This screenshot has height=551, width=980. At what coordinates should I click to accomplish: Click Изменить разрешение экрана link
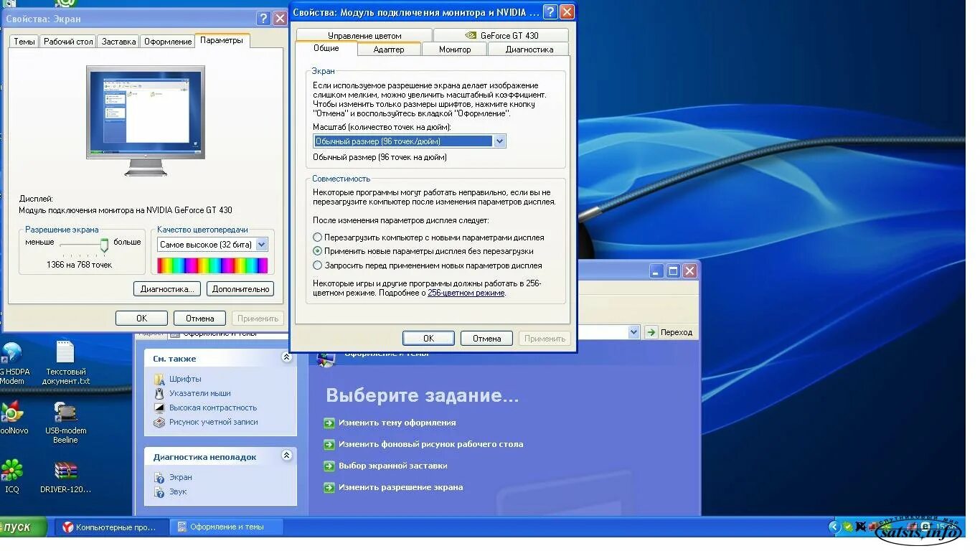[x=400, y=487]
